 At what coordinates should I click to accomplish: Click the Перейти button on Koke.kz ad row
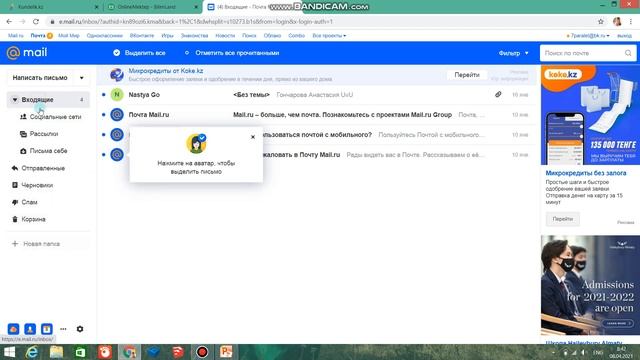pyautogui.click(x=467, y=75)
